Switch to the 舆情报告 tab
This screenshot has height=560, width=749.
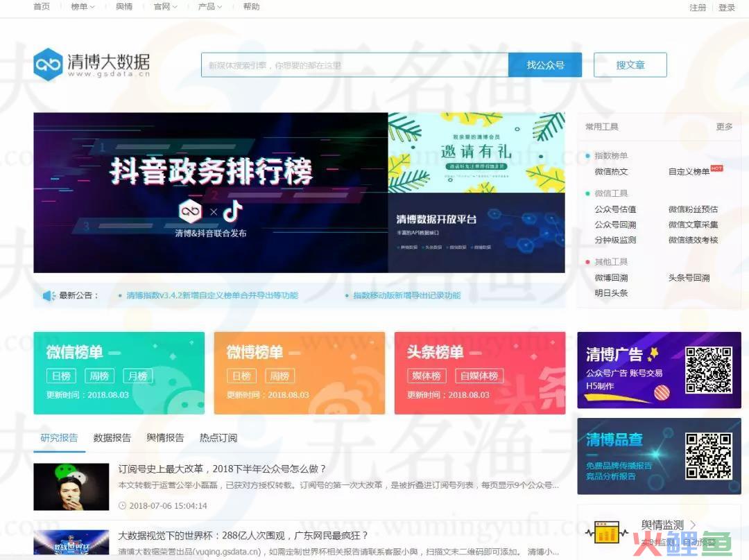[165, 438]
